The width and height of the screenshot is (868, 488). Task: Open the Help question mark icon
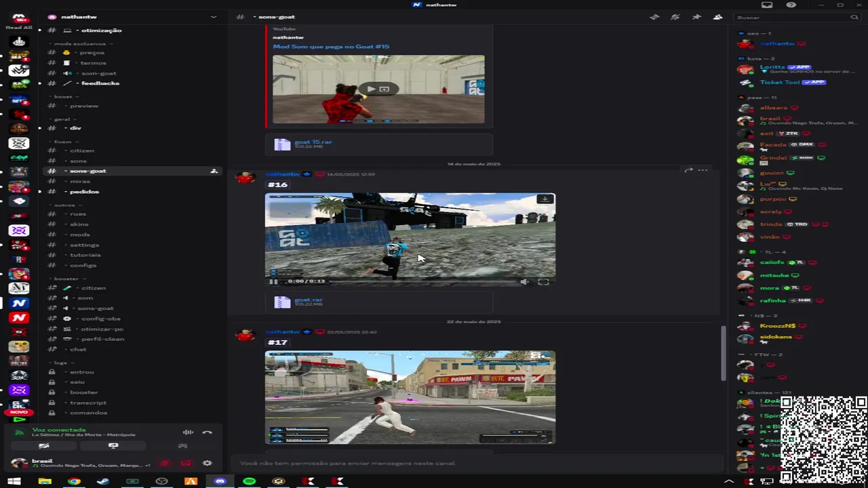pos(791,5)
